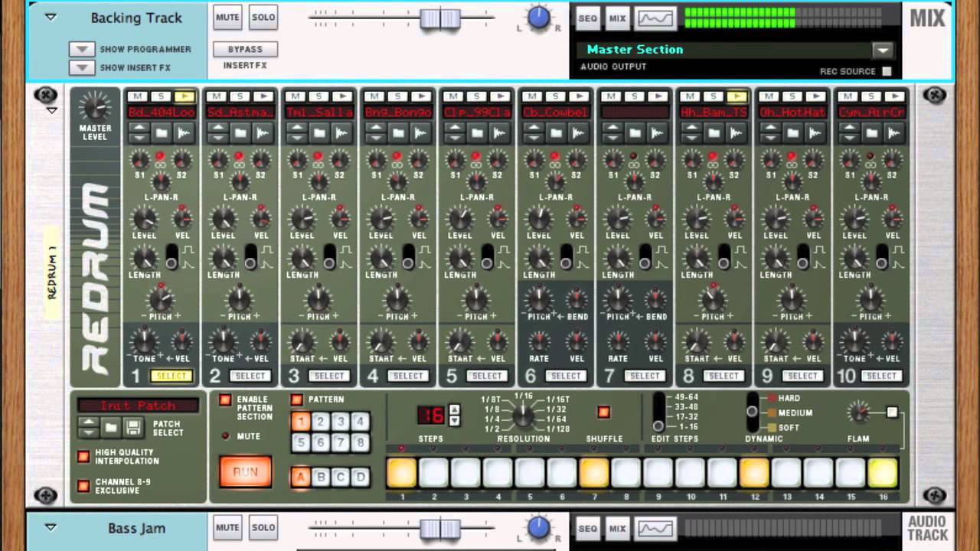Toggle pattern Mute LED
980x551 pixels.
[225, 436]
